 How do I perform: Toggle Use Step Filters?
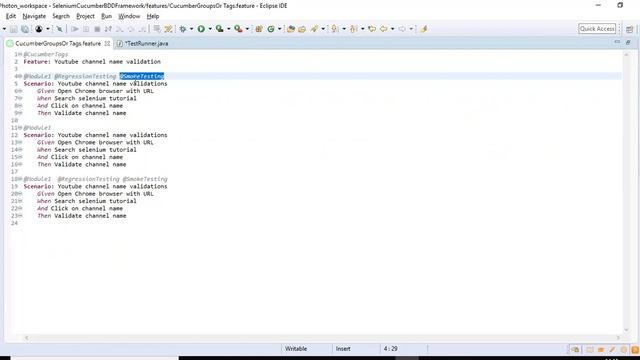pyautogui.click(x=168, y=29)
